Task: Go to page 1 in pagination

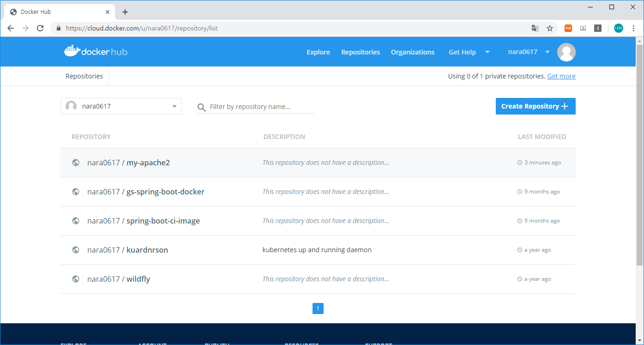Action: pyautogui.click(x=318, y=309)
